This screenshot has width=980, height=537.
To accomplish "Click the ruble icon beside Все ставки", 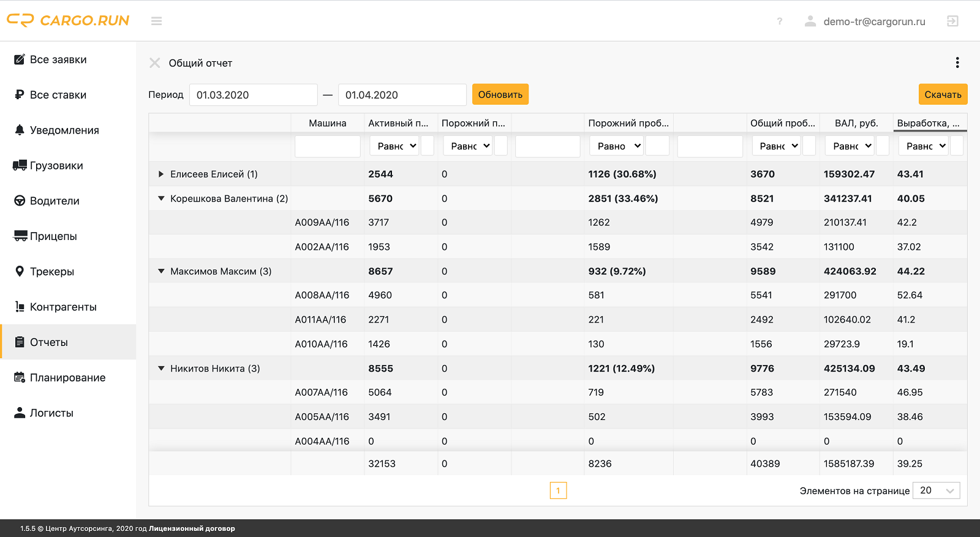I will click(20, 95).
